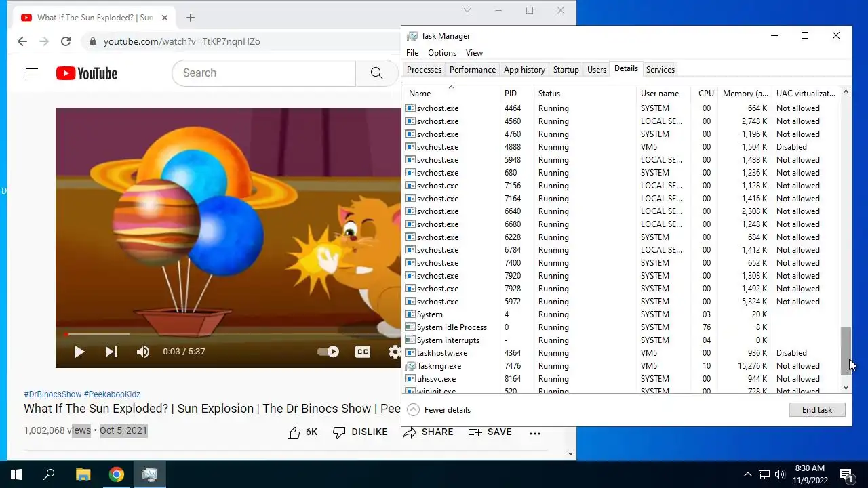Switch to Processes tab
868x488 pixels.
(x=424, y=70)
